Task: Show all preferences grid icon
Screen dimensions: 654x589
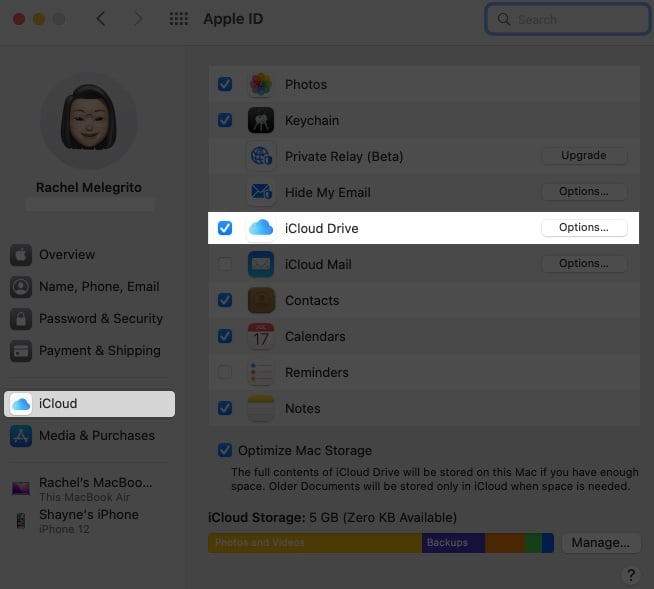Action: coord(179,19)
